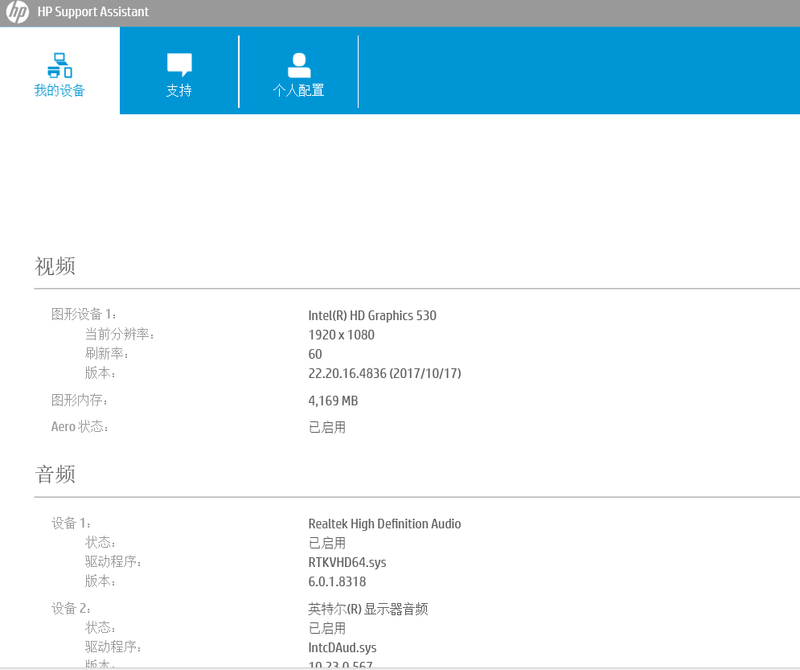This screenshot has width=800, height=670.
Task: Click the 状态 label under 设备 2
Action: 101,628
